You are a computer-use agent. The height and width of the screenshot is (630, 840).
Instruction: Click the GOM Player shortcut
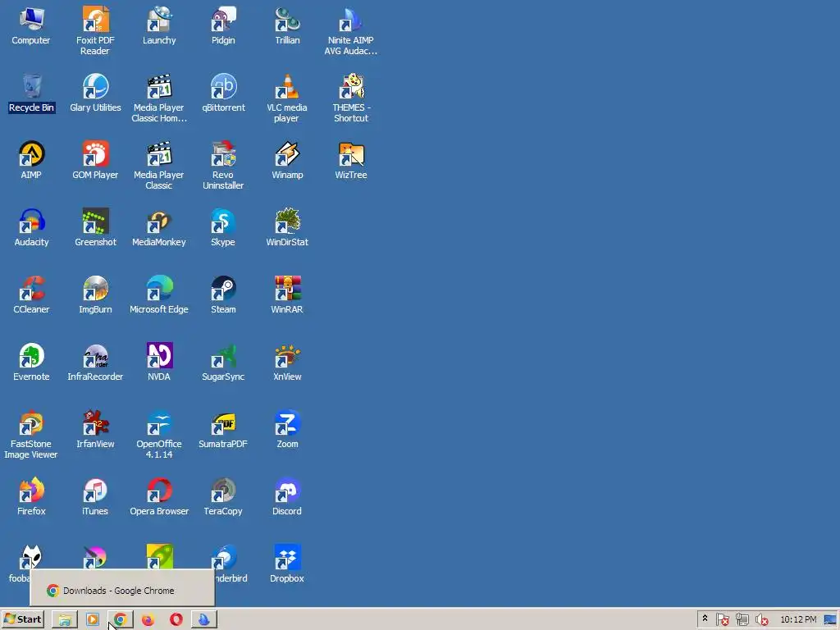tap(95, 160)
